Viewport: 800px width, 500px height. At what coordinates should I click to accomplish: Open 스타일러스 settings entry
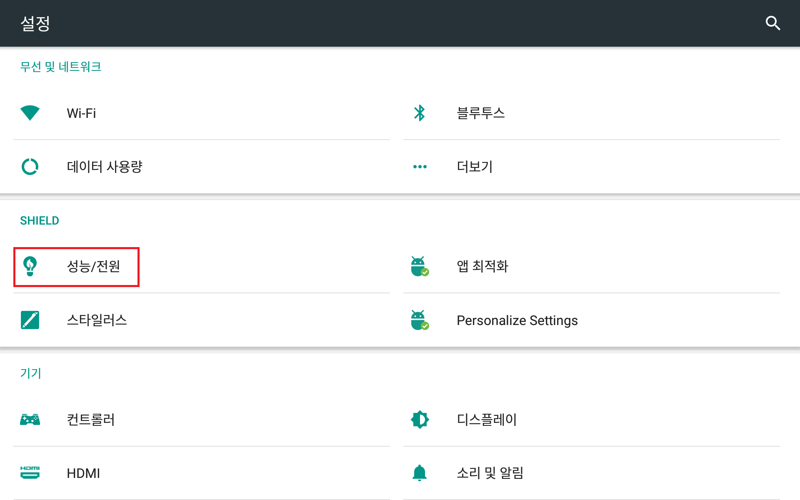(202, 320)
